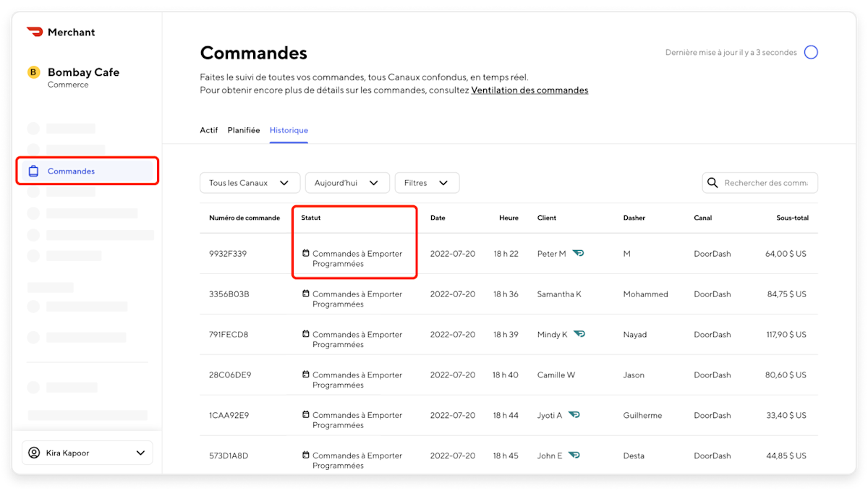Sort by the Numéro de commande header
Viewport: 868px width, 496px height.
coord(244,218)
